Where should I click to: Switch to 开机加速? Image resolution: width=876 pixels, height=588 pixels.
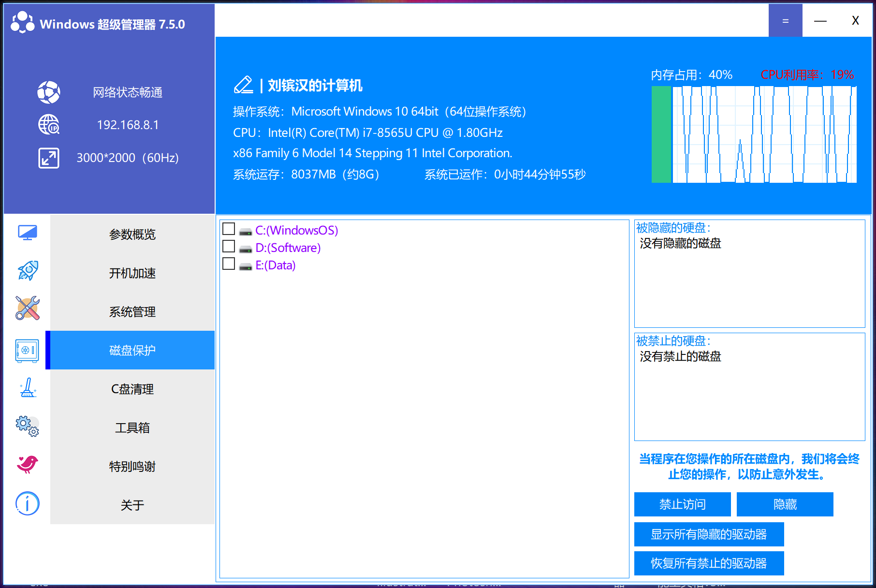132,273
